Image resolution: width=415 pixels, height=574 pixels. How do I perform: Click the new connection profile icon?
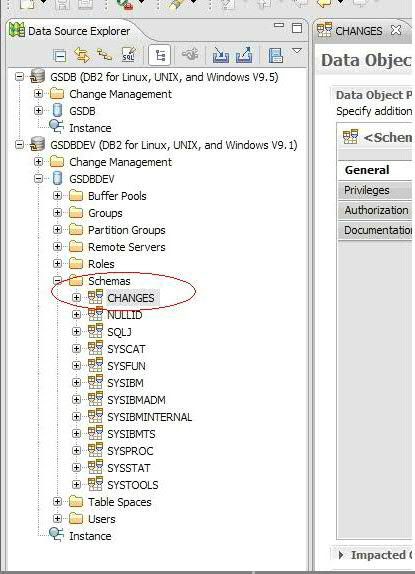(x=105, y=55)
